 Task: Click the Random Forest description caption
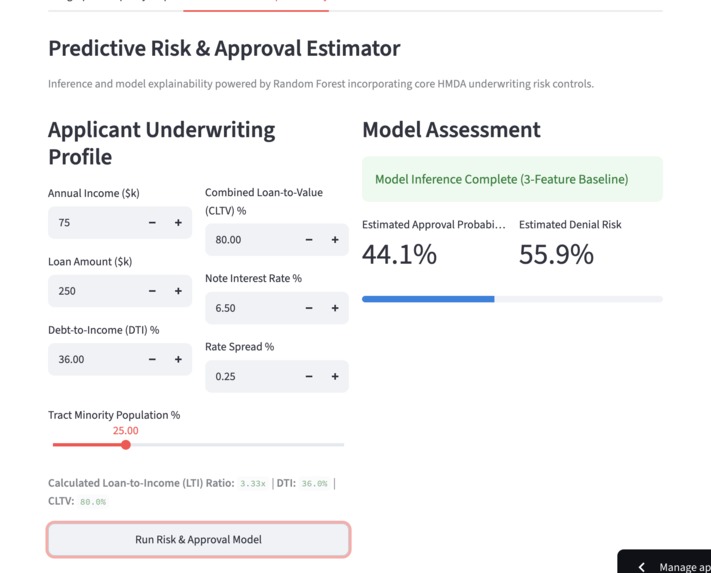point(321,84)
